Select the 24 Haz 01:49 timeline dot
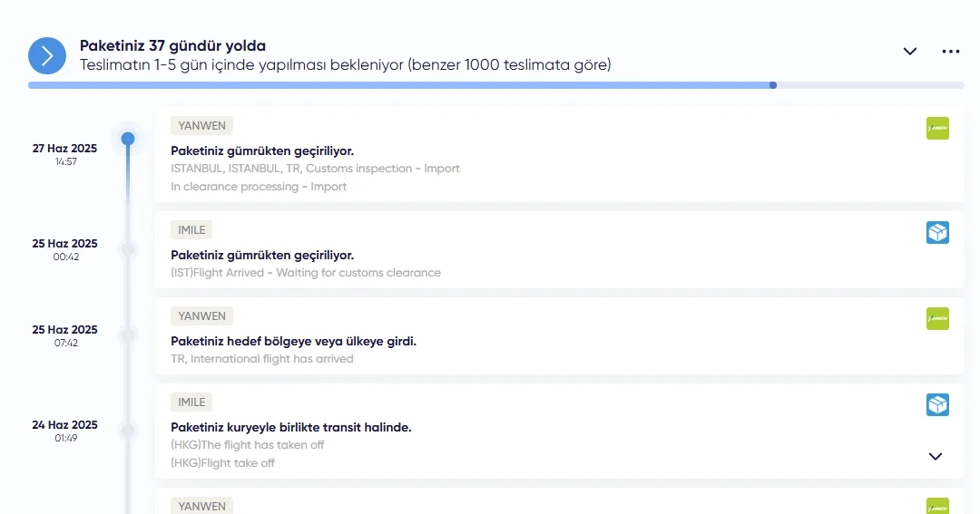 [128, 431]
